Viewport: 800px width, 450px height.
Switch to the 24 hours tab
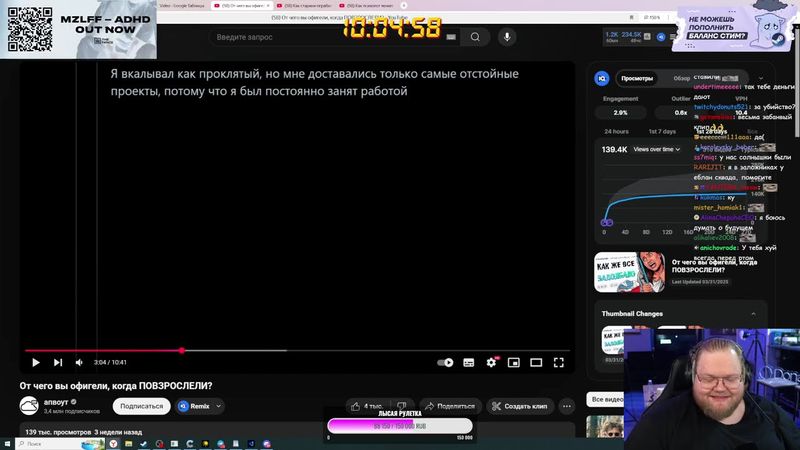[617, 131]
